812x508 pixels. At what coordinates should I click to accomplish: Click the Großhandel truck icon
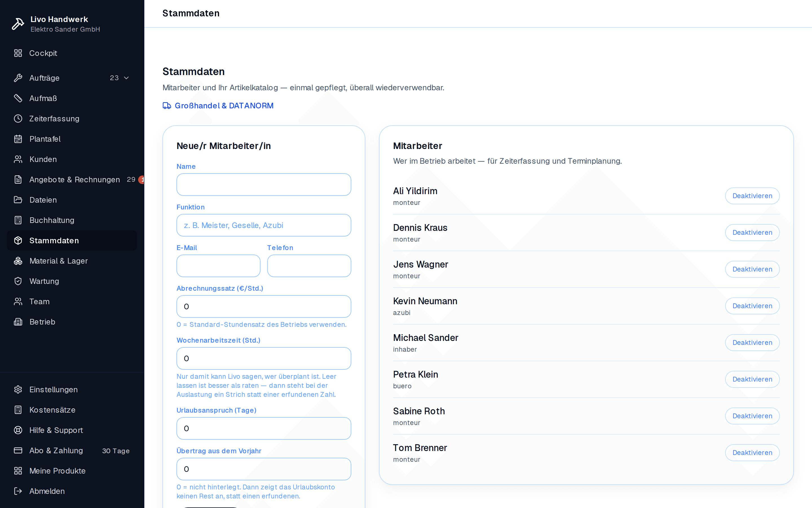pos(167,106)
